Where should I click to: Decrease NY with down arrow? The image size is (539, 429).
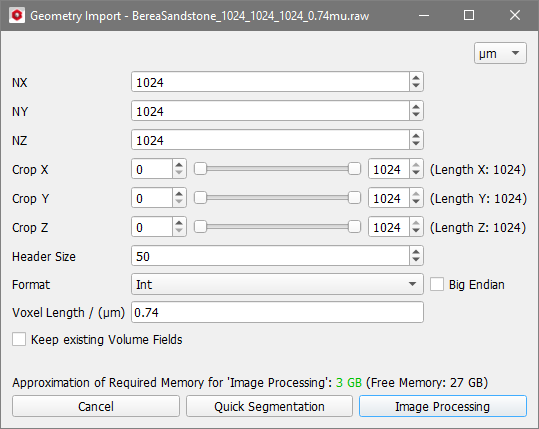(x=416, y=115)
